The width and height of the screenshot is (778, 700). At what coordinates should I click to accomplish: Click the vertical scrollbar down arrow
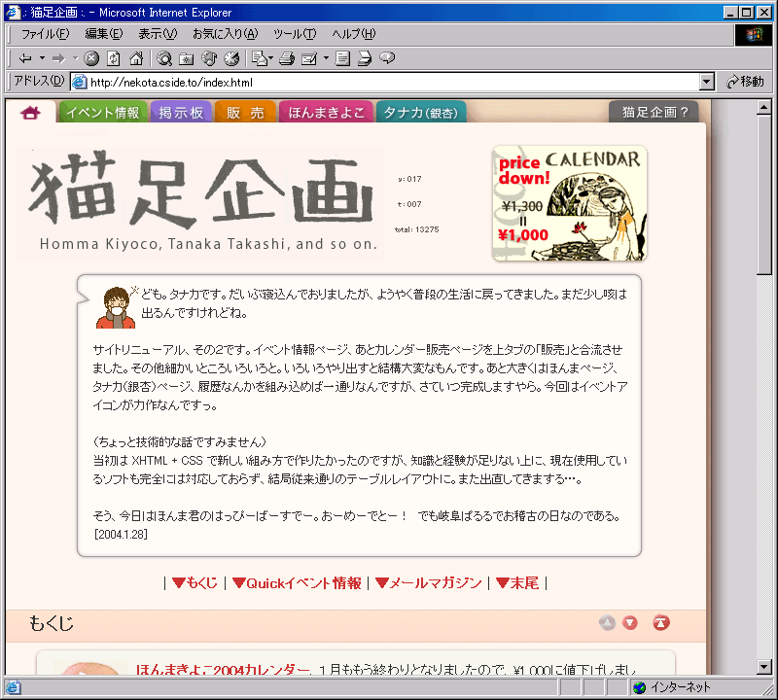coord(764,667)
